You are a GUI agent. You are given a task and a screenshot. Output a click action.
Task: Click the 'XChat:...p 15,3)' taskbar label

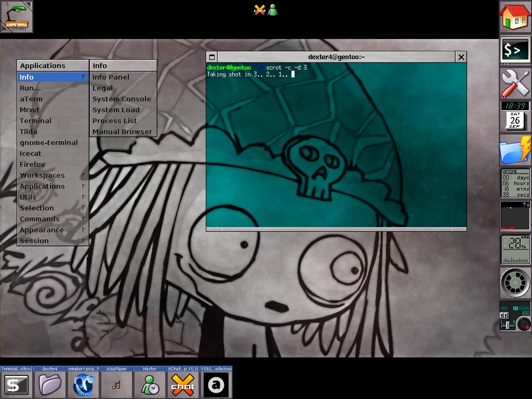[x=183, y=368]
